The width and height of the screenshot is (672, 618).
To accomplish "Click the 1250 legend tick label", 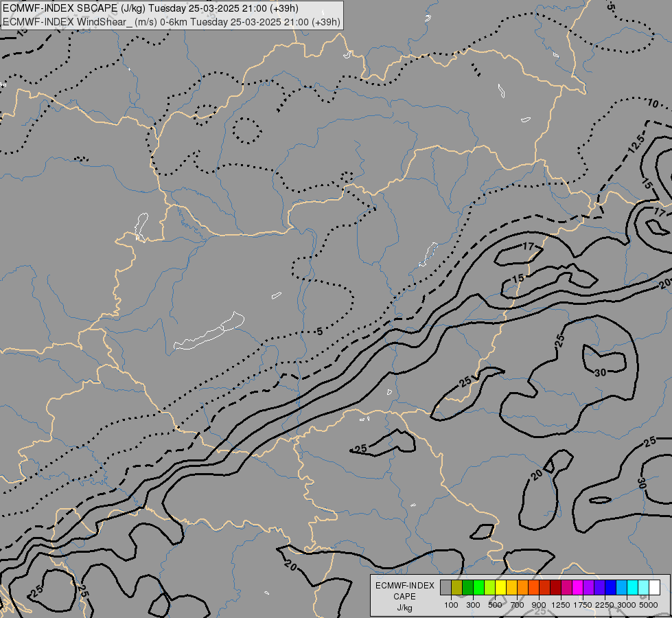I will [x=561, y=605].
